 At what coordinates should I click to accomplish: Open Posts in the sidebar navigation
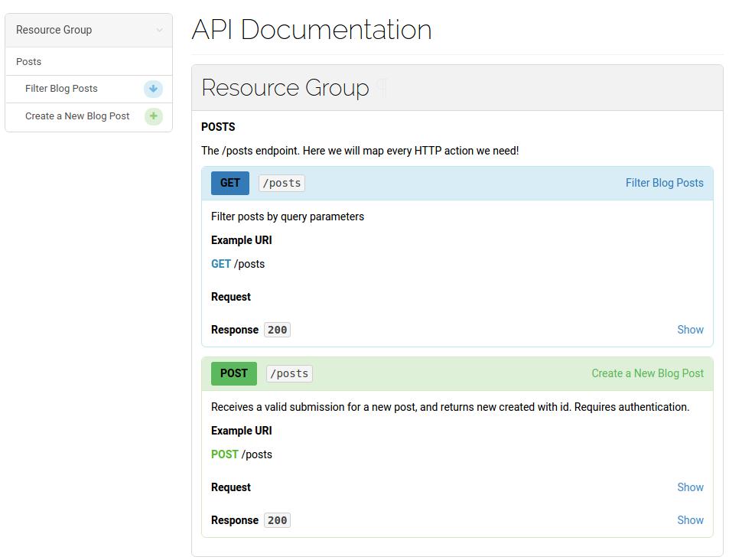pos(28,62)
